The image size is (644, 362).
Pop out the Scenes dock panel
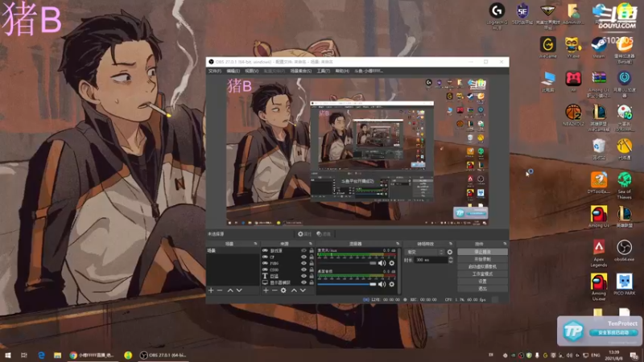[255, 244]
